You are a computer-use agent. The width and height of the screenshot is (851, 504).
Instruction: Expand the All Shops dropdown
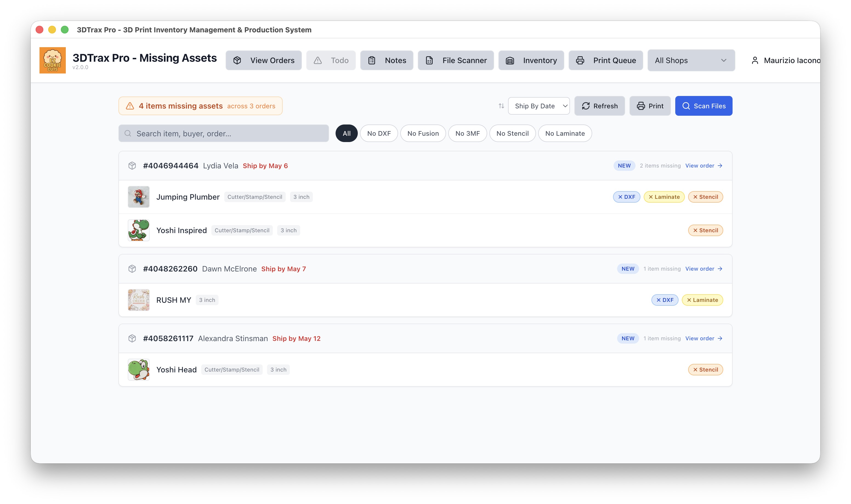[691, 60]
